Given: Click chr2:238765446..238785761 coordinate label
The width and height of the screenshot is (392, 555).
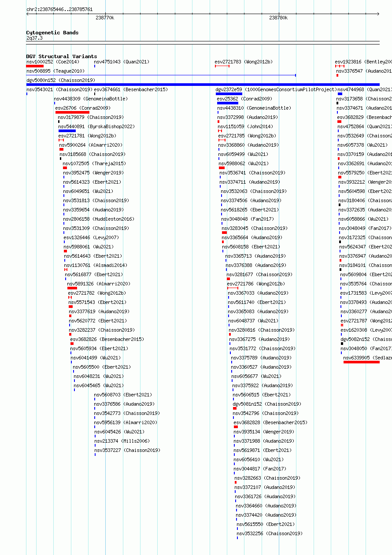Looking at the screenshot, I should (59, 9).
